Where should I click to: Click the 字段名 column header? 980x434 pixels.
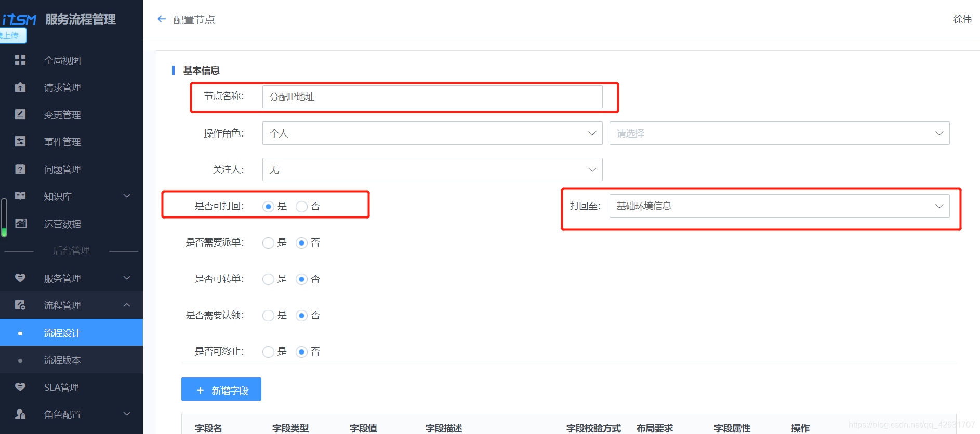click(208, 428)
